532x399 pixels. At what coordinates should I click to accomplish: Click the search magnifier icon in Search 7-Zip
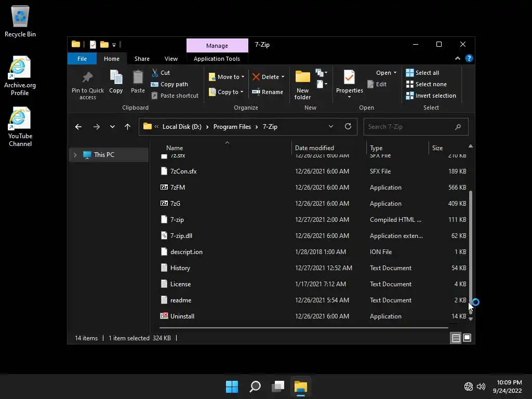click(x=458, y=127)
